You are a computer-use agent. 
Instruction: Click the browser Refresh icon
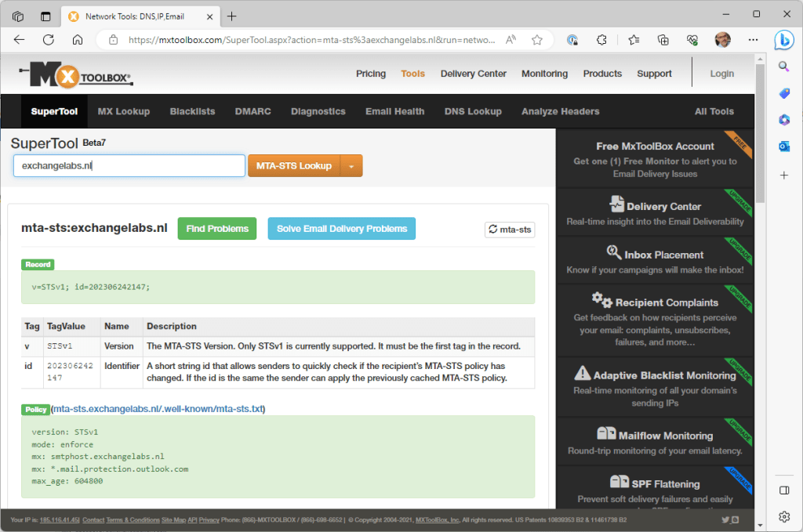pos(49,40)
